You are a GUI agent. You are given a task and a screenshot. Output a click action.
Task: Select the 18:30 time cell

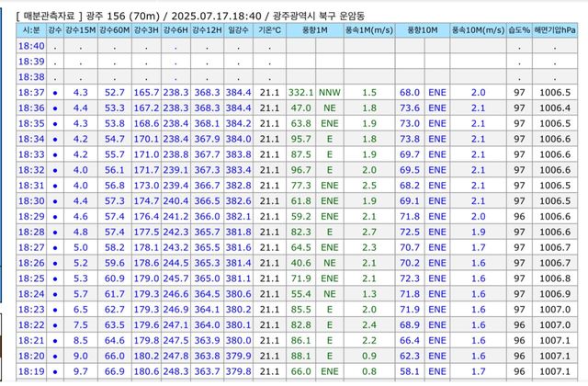point(31,201)
